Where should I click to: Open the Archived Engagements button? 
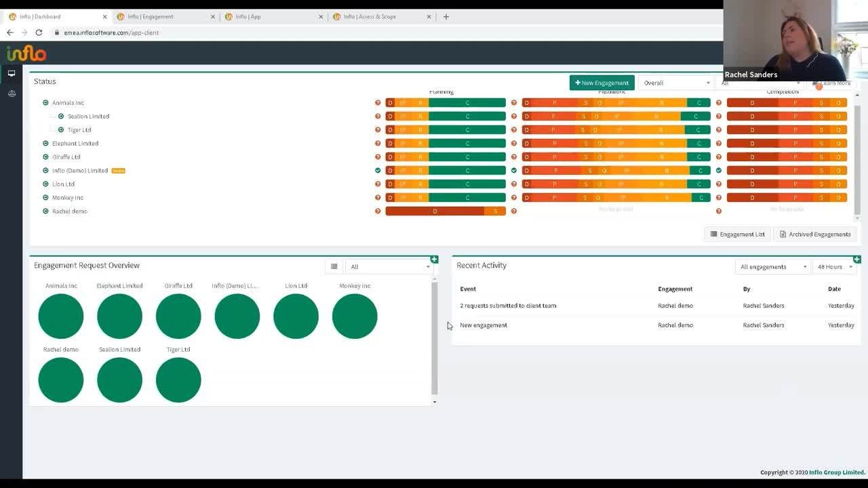tap(815, 235)
